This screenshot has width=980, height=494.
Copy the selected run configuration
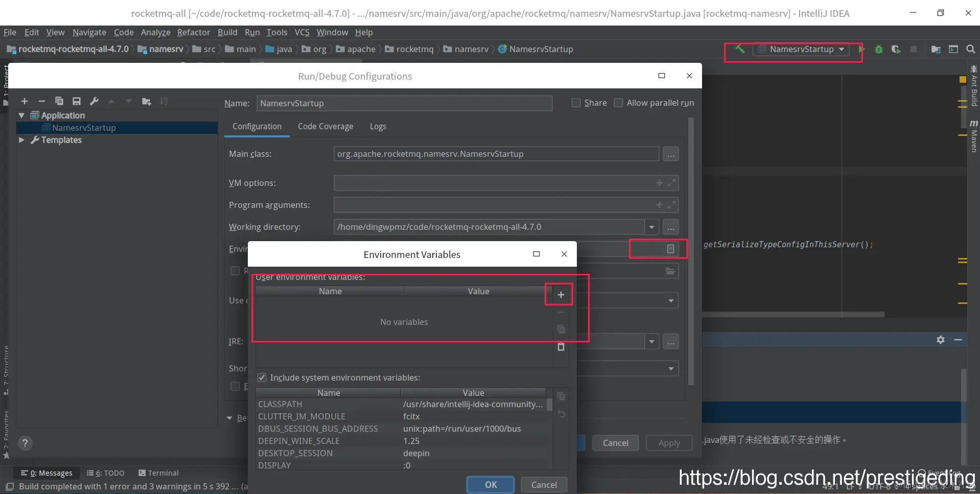tap(59, 101)
